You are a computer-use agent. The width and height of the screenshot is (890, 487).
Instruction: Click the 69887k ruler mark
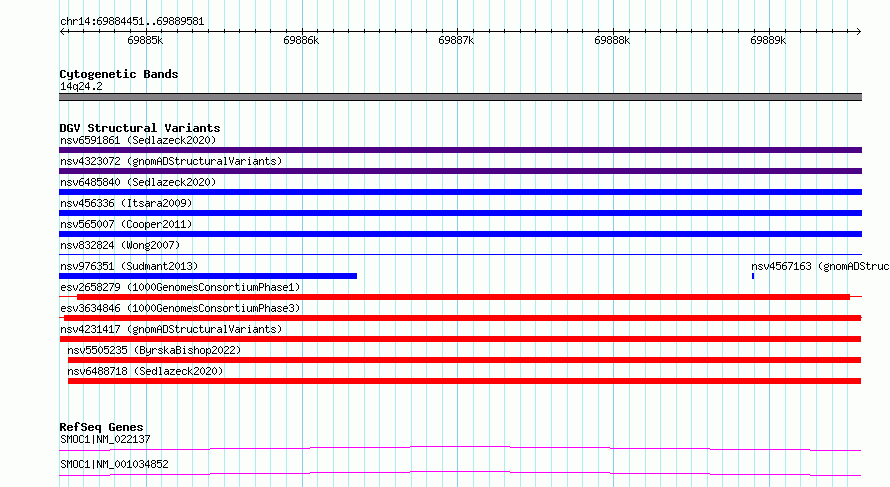pyautogui.click(x=456, y=40)
